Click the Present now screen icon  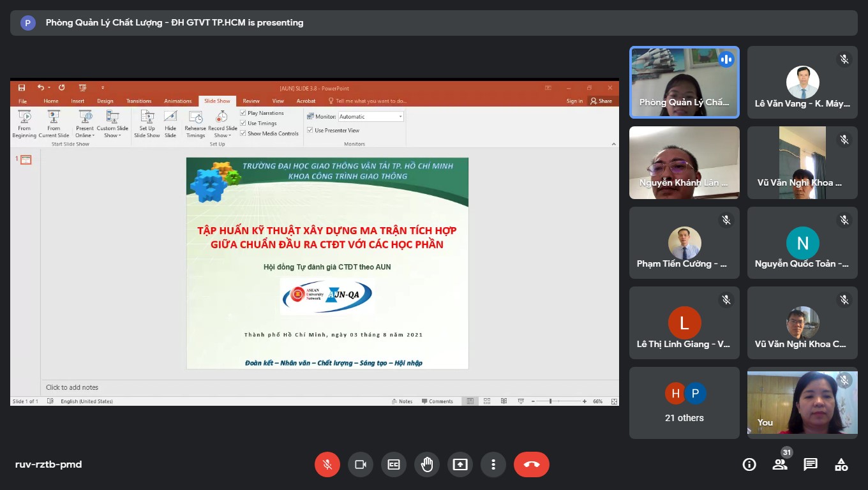tap(460, 464)
